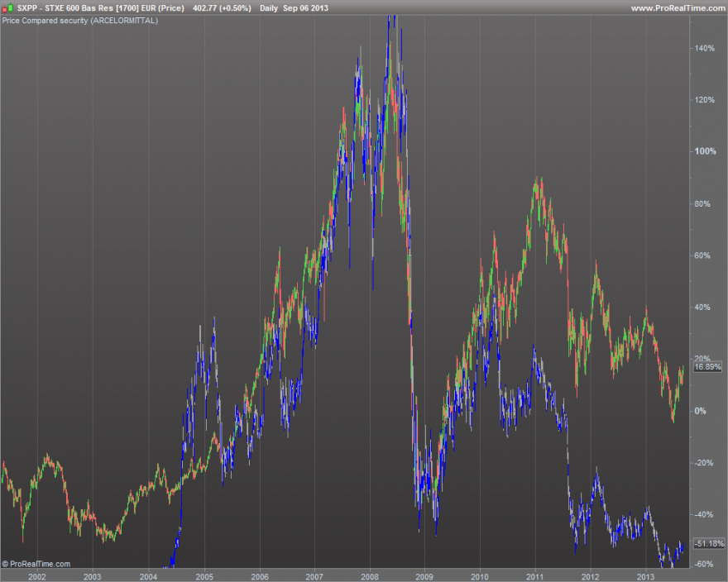Screen dimensions: 728x582
Task: Click the 2011 marker on time axis
Action: point(535,576)
